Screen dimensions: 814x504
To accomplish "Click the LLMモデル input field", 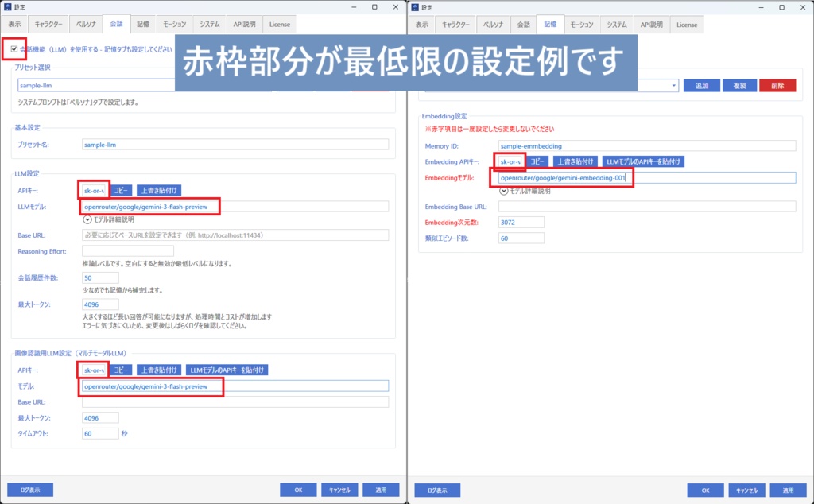I will coord(235,207).
